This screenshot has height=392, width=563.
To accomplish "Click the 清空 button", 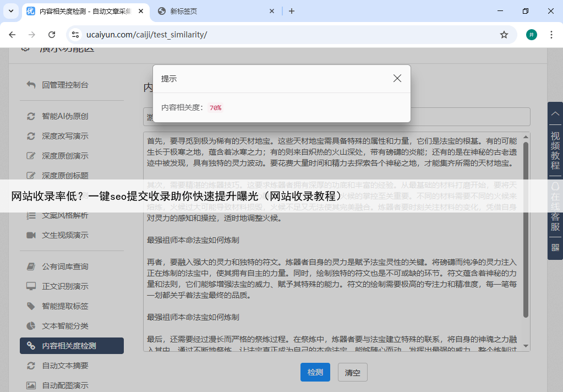I will click(x=352, y=372).
